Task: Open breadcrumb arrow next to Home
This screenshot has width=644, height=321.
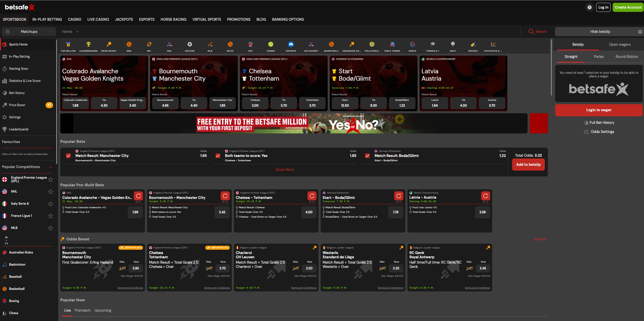Action: coord(77,32)
